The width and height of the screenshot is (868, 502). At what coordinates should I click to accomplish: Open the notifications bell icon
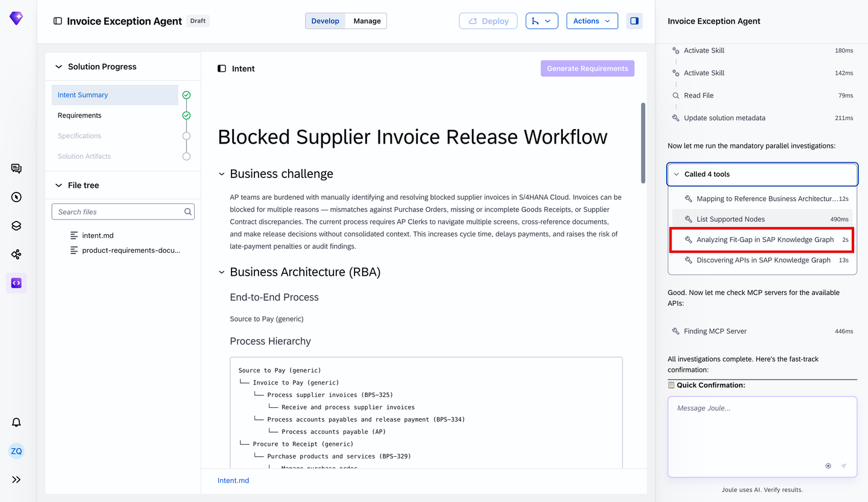(16, 422)
